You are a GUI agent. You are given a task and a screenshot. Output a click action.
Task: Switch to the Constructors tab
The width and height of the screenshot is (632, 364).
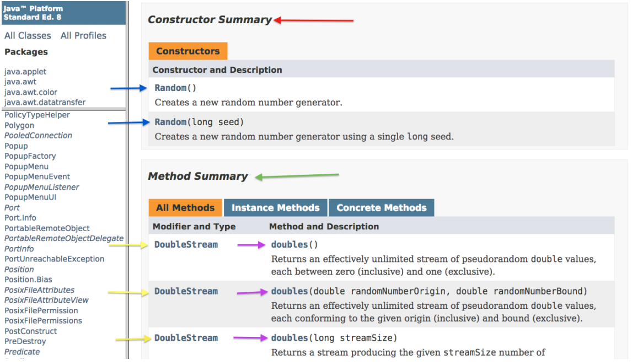pos(188,51)
